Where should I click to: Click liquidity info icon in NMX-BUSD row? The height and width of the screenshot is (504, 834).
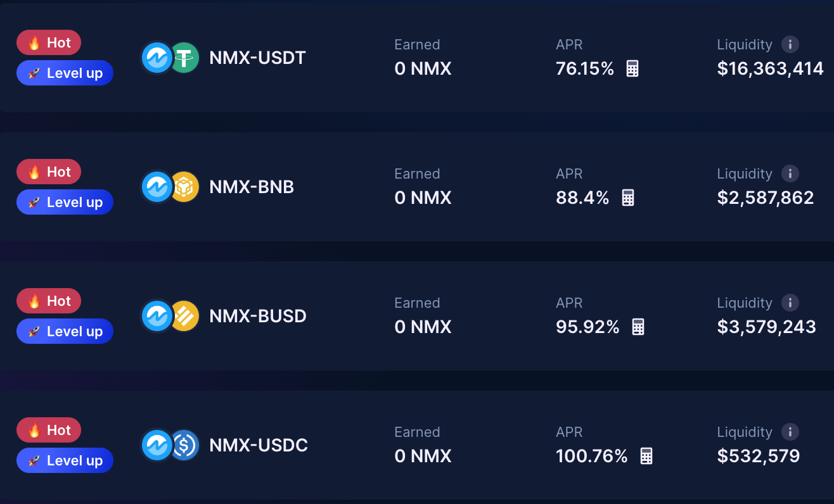coord(790,303)
